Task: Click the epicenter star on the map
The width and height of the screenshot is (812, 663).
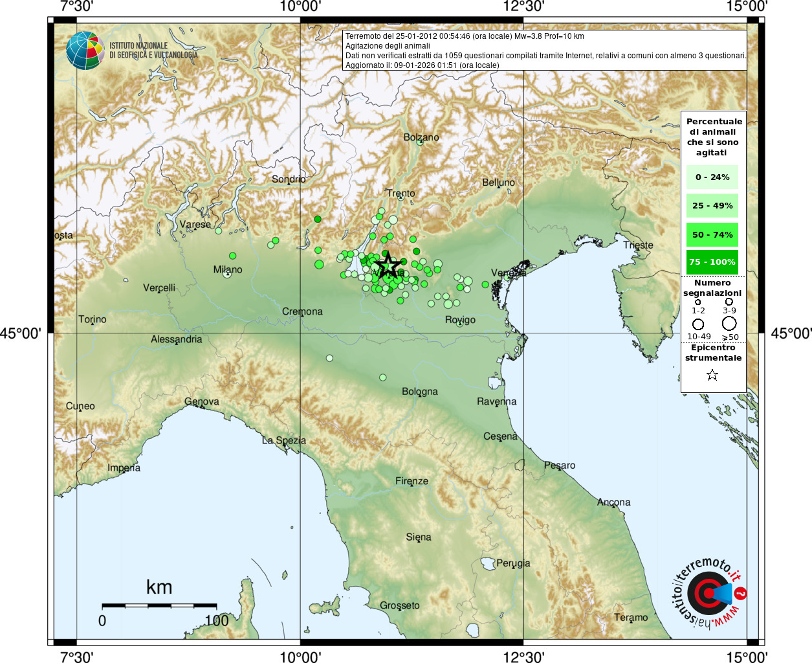Action: [x=388, y=265]
